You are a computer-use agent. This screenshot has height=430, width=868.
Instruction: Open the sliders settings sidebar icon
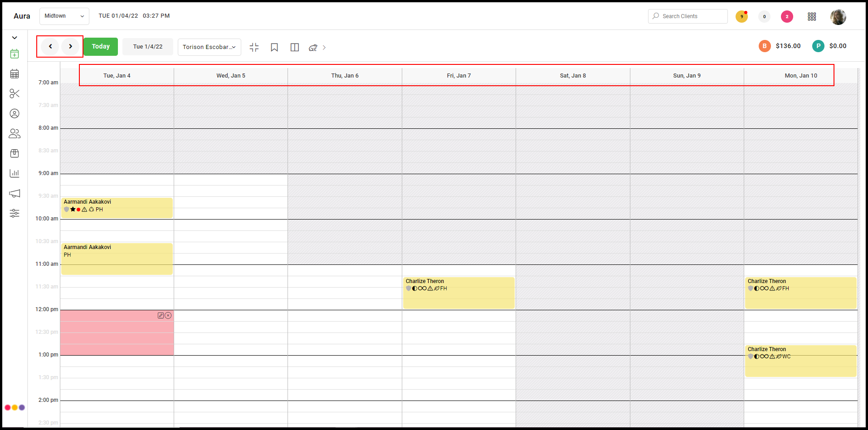15,213
